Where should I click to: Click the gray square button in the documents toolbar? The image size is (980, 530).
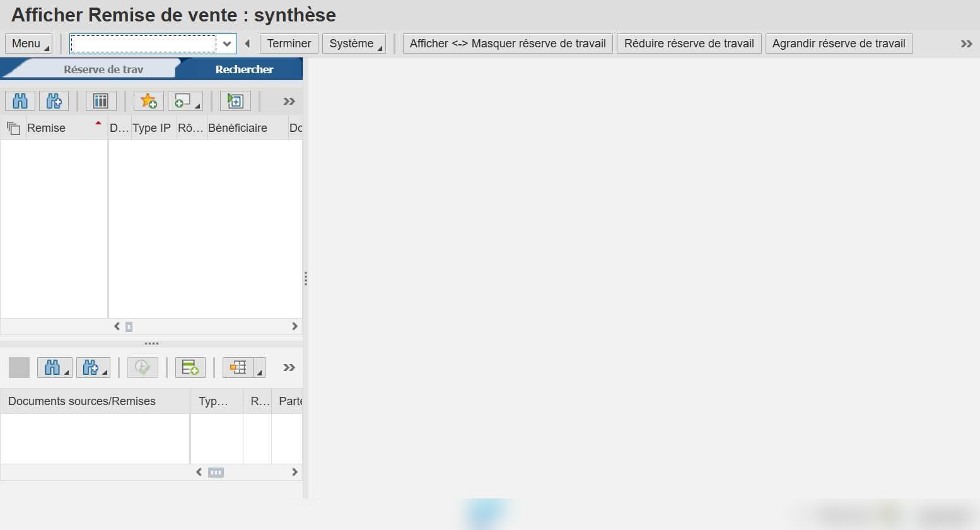click(x=19, y=367)
